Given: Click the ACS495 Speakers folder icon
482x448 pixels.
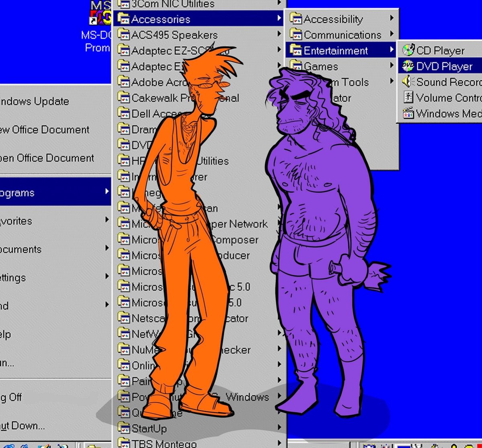Looking at the screenshot, I should tap(123, 34).
